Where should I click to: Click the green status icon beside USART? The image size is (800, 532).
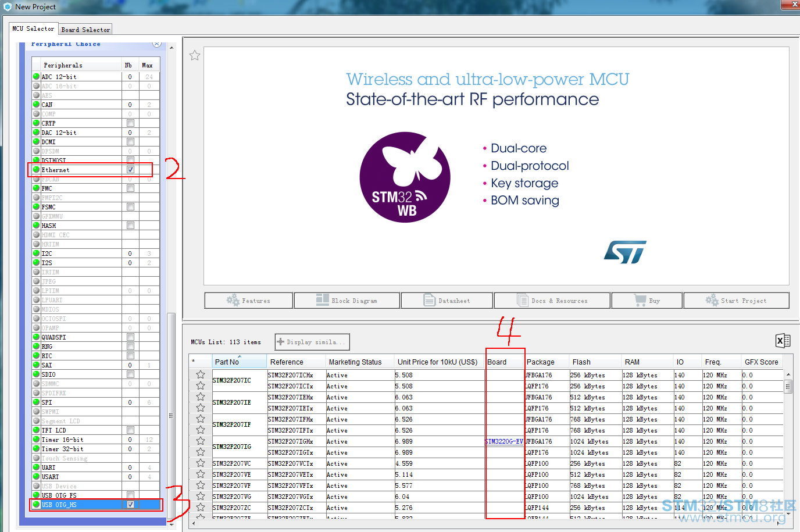[36, 477]
